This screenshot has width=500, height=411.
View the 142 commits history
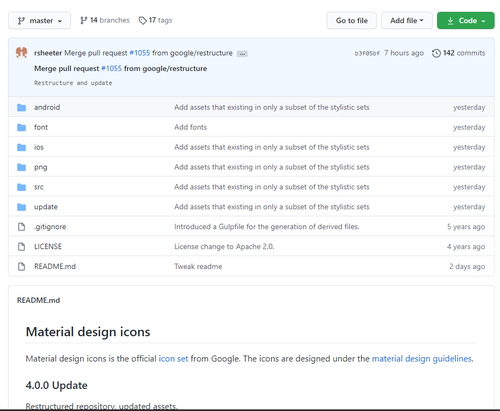pos(458,53)
